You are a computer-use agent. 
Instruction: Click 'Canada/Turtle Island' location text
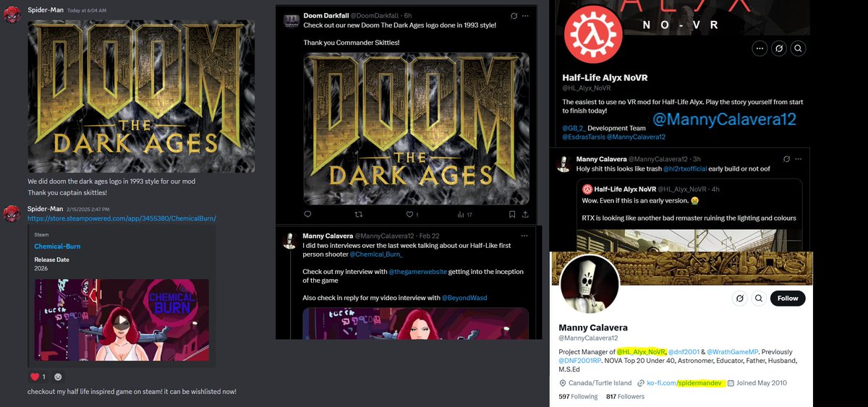click(x=599, y=382)
